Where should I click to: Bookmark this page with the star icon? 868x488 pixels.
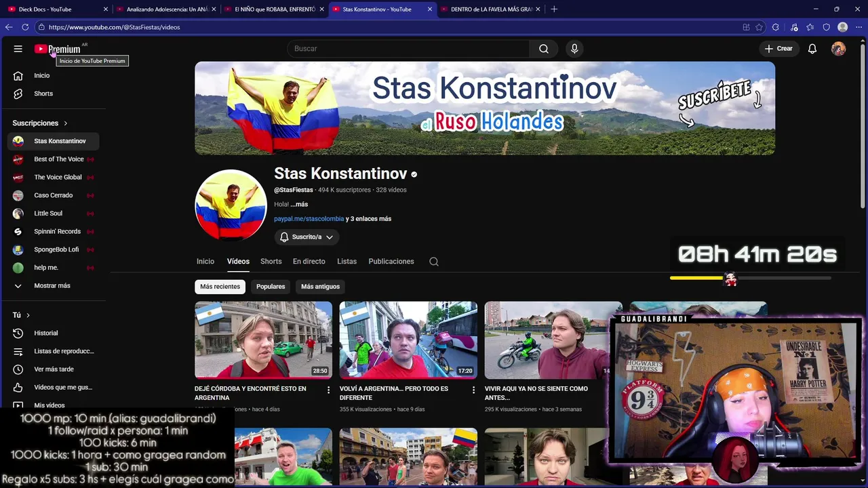tap(759, 27)
